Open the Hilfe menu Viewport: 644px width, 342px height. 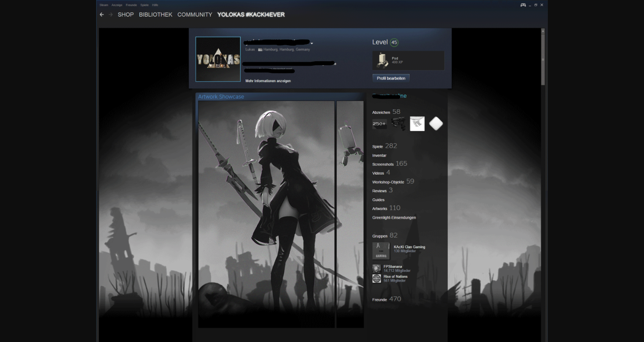click(155, 5)
